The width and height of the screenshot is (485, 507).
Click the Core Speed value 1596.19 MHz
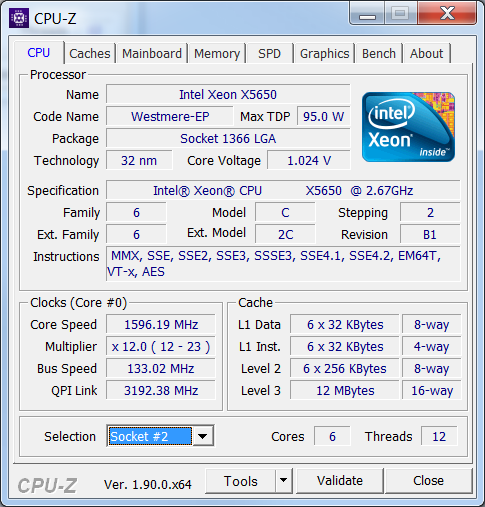161,324
